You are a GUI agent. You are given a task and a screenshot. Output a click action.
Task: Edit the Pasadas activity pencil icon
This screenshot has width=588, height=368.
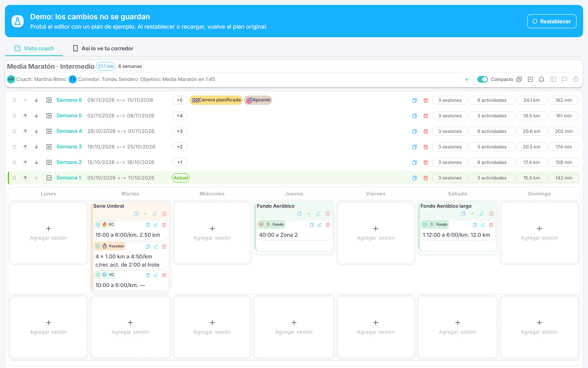[156, 247]
